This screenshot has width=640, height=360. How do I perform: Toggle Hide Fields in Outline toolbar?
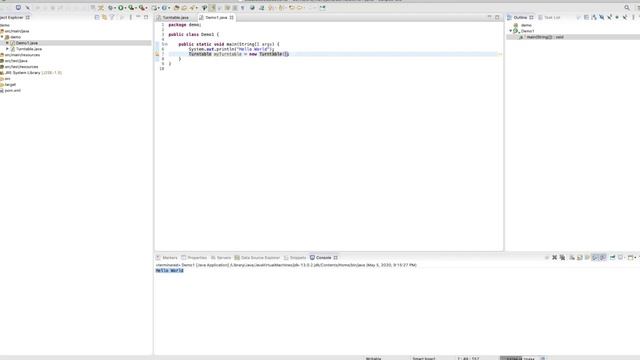click(x=602, y=18)
